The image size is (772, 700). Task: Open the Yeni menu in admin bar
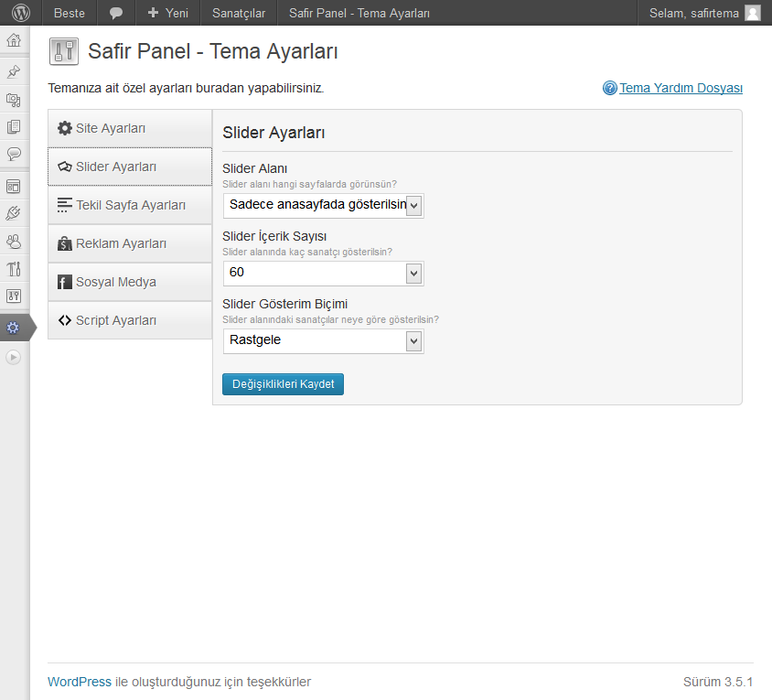tap(168, 13)
